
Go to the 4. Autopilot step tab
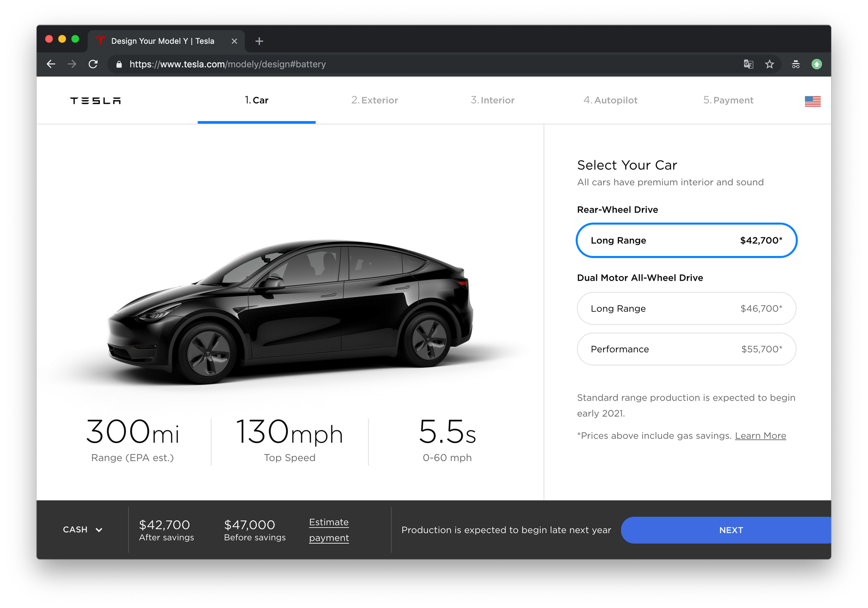click(x=610, y=100)
